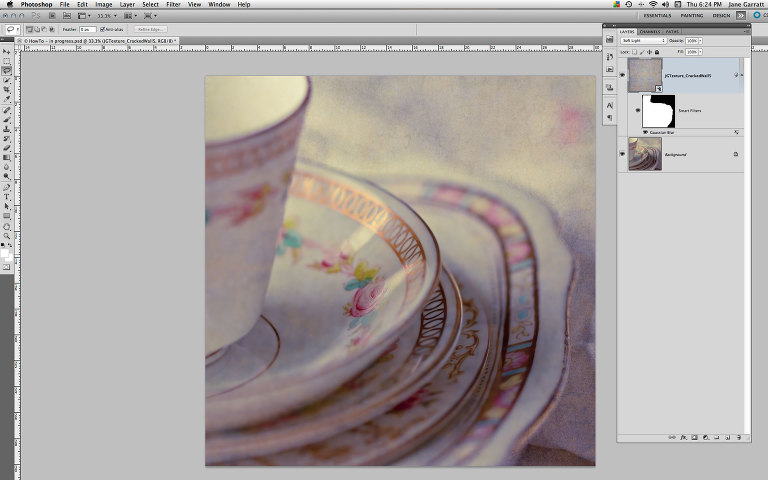The image size is (768, 480).
Task: Open the Fill slider dropdown arrow
Action: coord(700,52)
